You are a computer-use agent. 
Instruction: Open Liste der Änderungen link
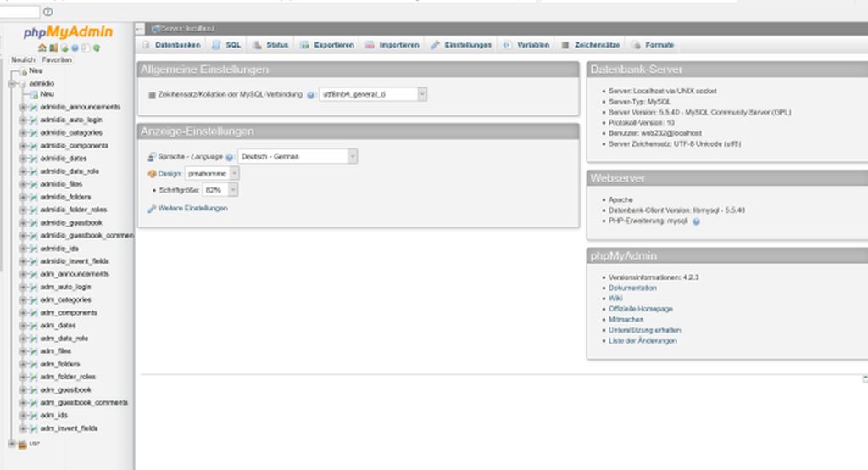pos(643,341)
